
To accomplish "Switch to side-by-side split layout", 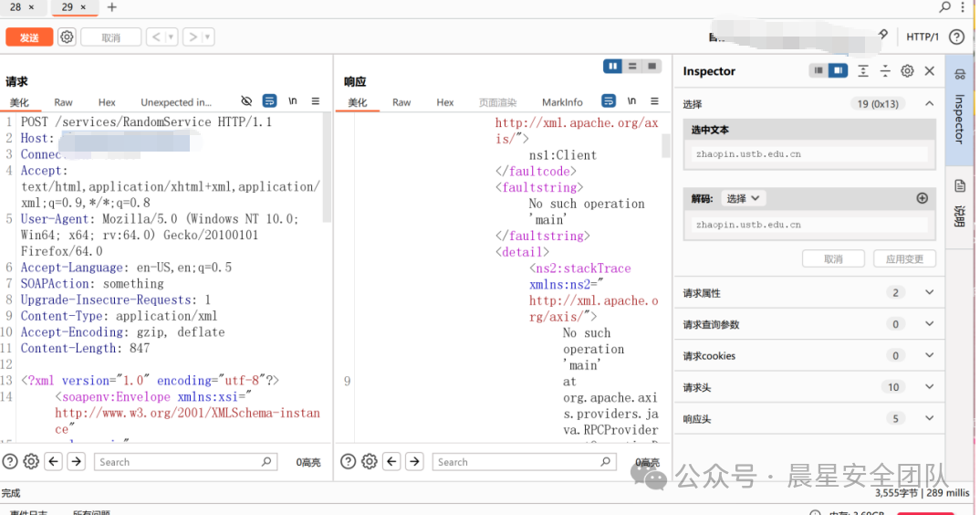I will (612, 66).
